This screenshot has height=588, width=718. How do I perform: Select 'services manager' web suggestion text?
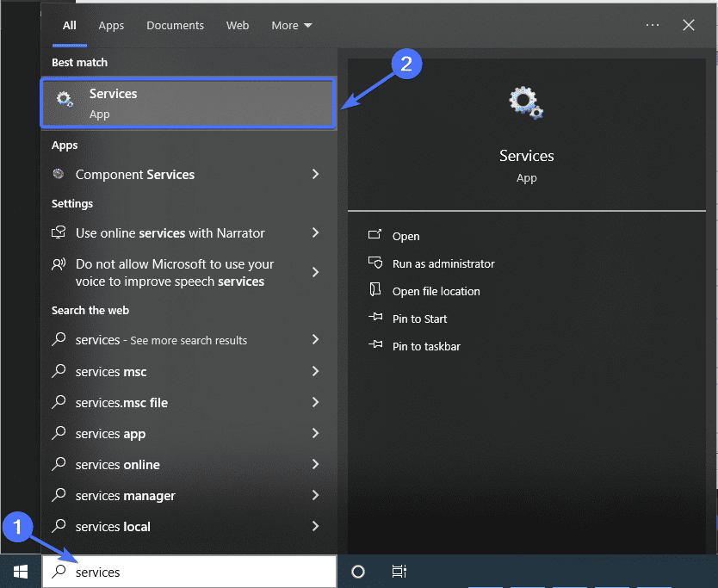126,496
